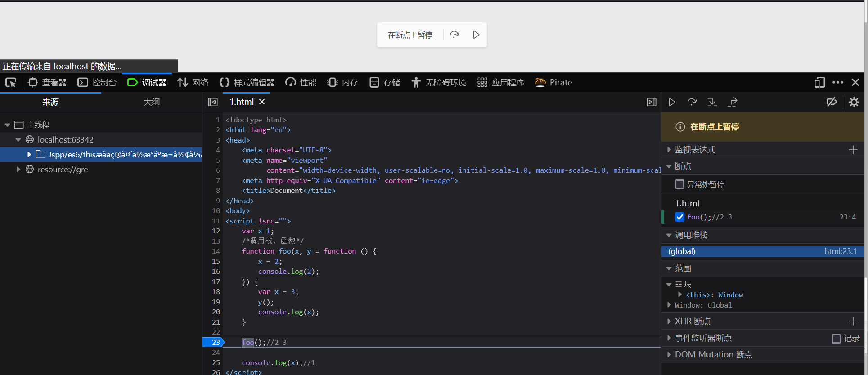Collapse the 块 block scope
This screenshot has width=868, height=375.
(669, 284)
